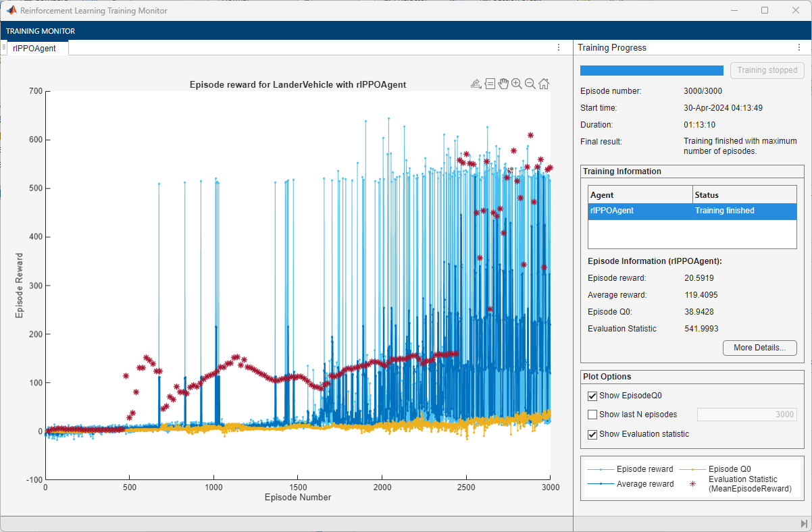Enable the Data Tips tool
This screenshot has height=532, width=812.
490,84
